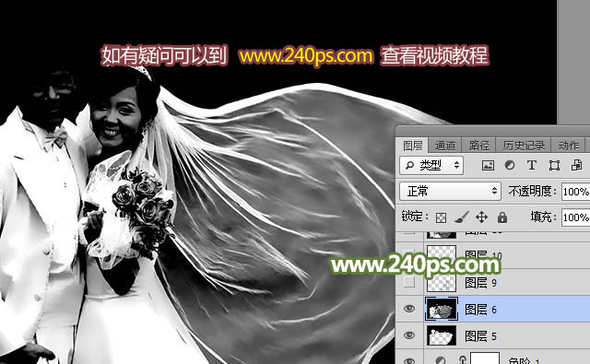Open the 正常 blend mode dropdown
Screen dimensions: 590x364
tap(451, 191)
